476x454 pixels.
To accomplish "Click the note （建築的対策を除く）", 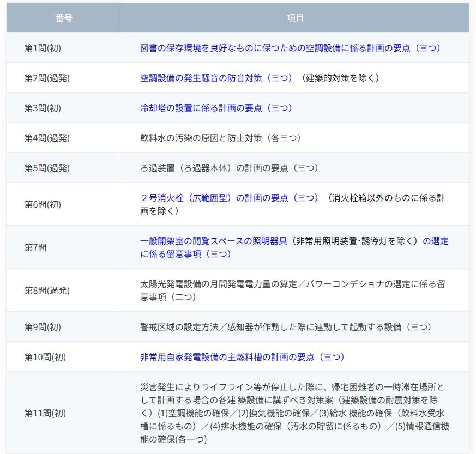I will point(340,78).
